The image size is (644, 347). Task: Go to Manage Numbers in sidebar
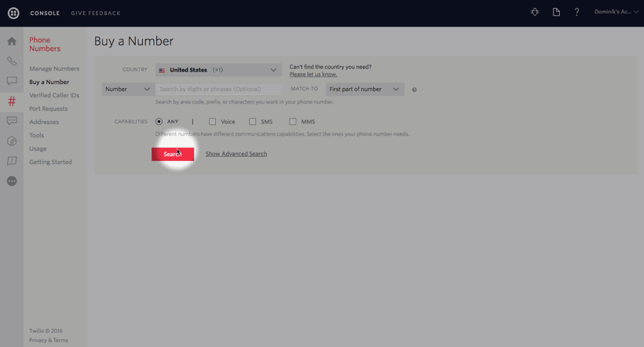[54, 69]
